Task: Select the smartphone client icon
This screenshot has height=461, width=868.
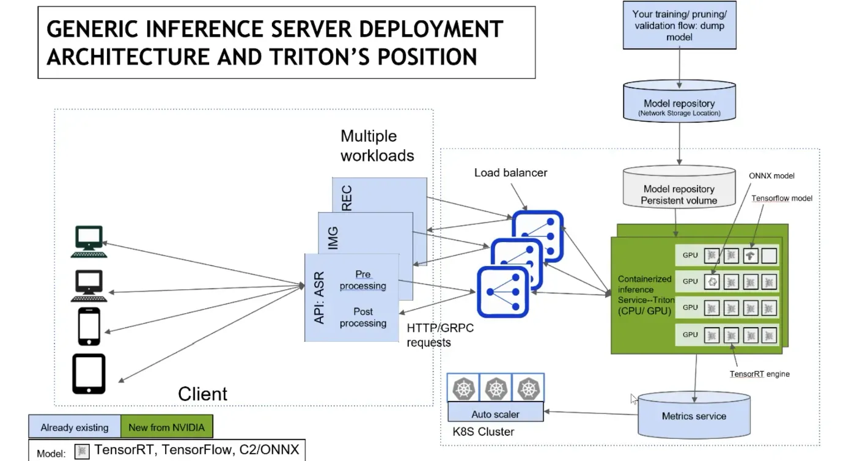Action: (x=89, y=326)
